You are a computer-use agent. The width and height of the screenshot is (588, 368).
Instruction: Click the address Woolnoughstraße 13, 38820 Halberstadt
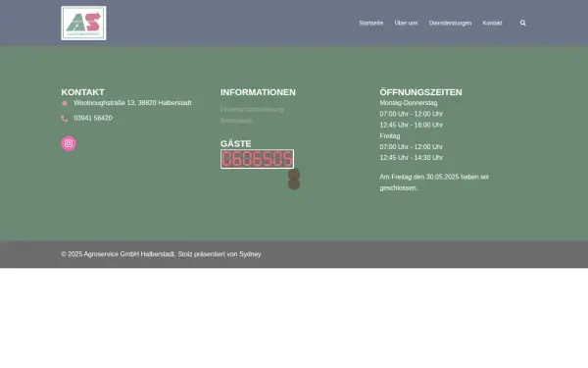point(132,103)
